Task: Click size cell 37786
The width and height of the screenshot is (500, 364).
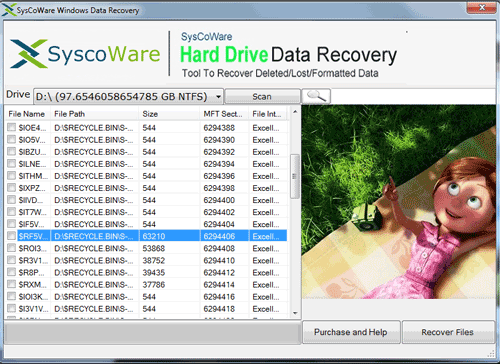Action: pos(154,285)
